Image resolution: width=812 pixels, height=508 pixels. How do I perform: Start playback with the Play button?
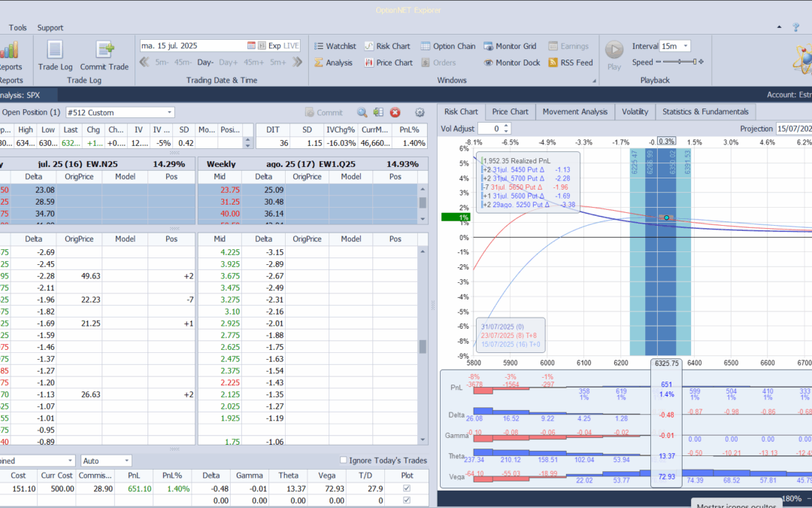click(x=614, y=55)
